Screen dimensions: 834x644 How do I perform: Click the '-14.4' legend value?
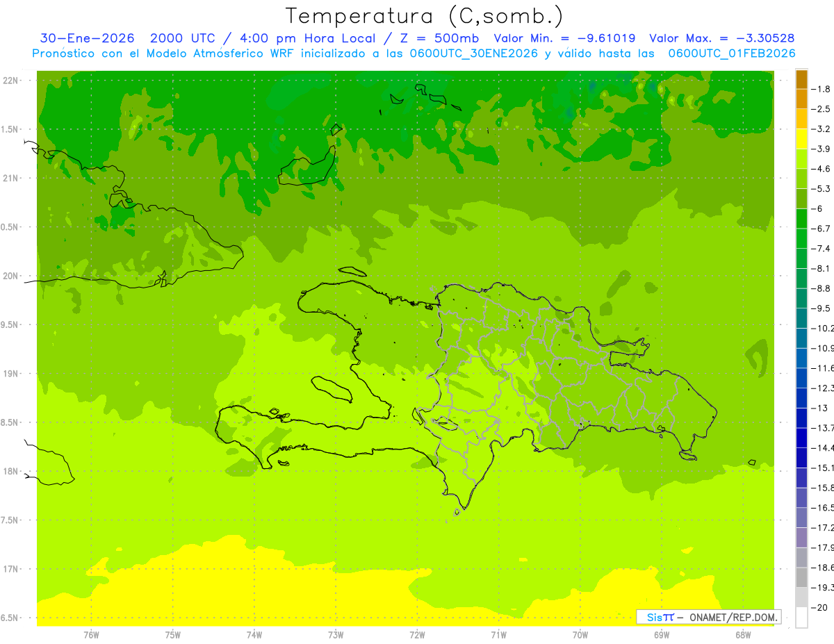[x=824, y=448]
